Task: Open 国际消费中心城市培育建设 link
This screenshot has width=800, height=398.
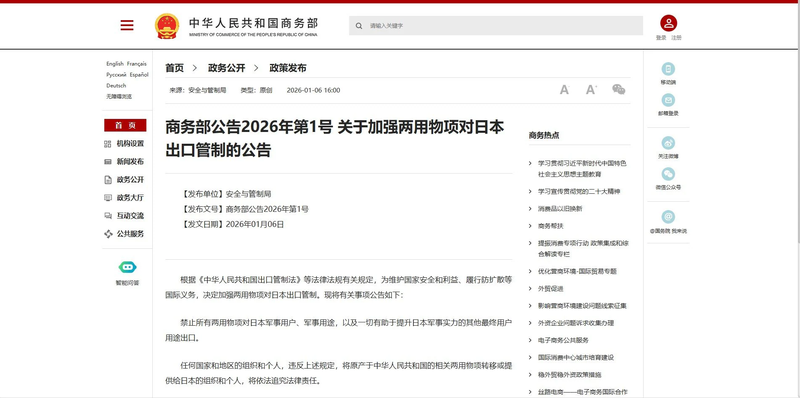Action: coord(576,358)
